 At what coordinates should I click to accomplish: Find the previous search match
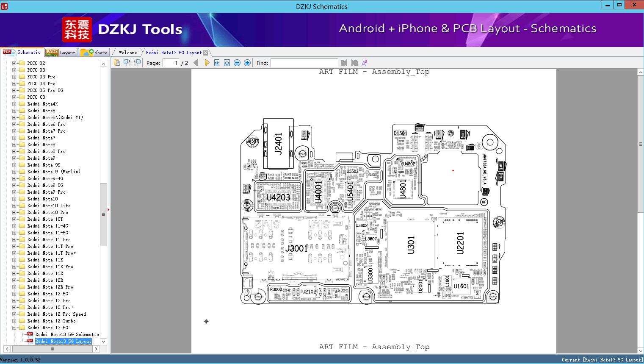[344, 63]
